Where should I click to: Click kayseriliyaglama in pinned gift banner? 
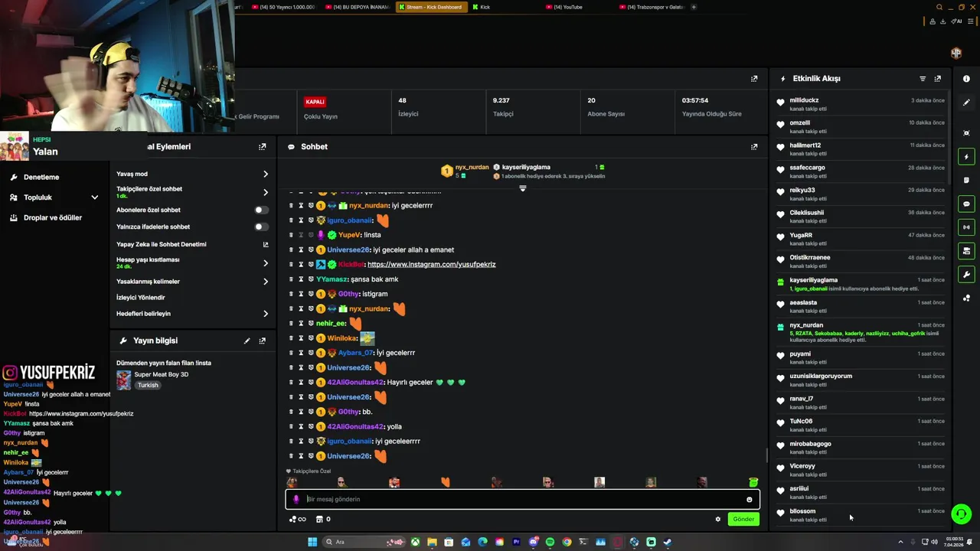point(526,167)
